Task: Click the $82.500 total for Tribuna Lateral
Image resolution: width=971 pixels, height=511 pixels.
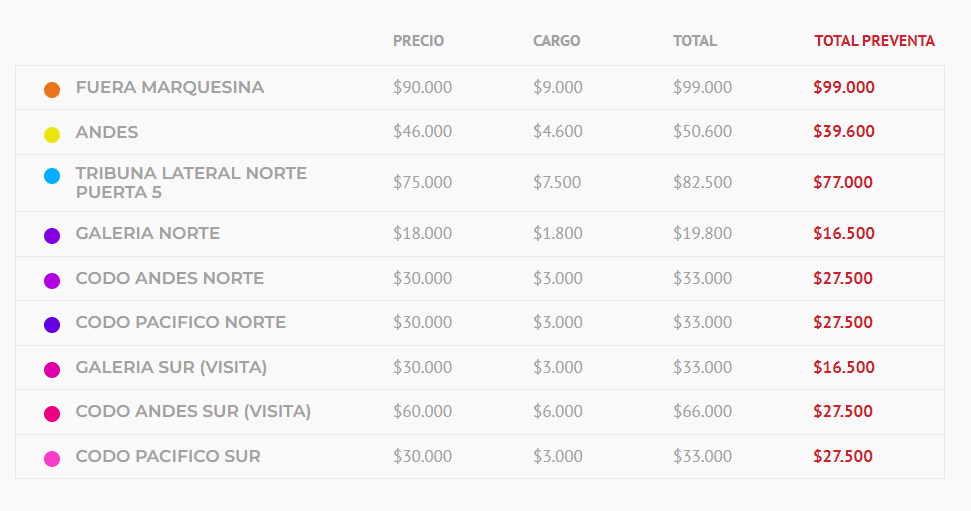Action: coord(702,182)
